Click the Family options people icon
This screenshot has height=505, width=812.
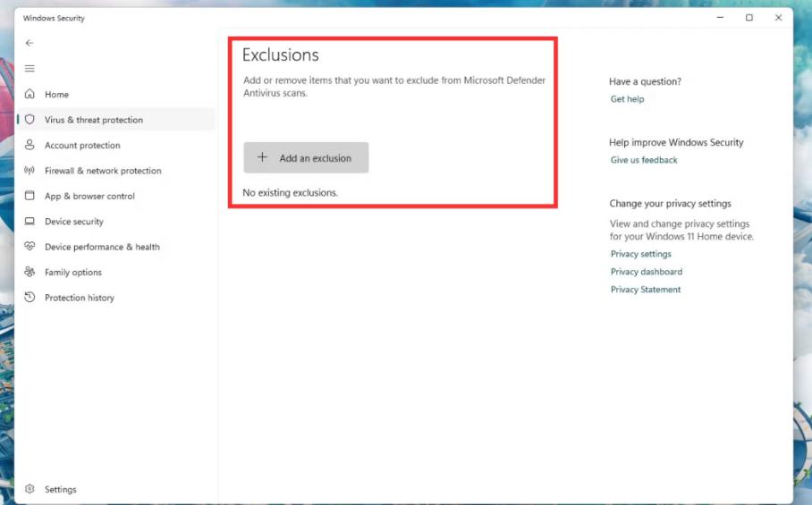click(30, 272)
